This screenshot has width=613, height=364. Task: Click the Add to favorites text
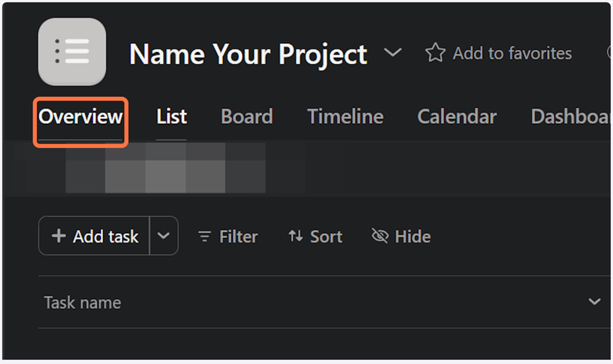click(x=512, y=54)
